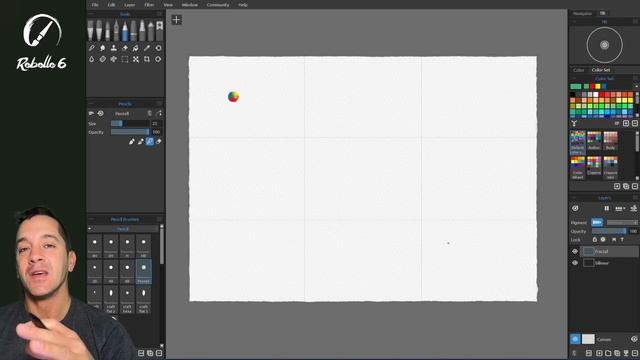Screen dimensions: 640x360
Task: Click the canvas plus button at top-left
Action: [176, 20]
